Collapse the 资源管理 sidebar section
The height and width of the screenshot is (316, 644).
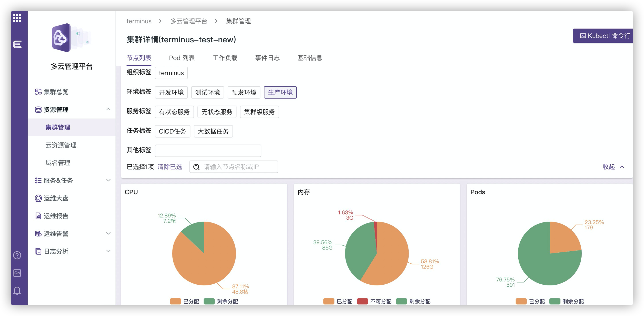click(108, 109)
